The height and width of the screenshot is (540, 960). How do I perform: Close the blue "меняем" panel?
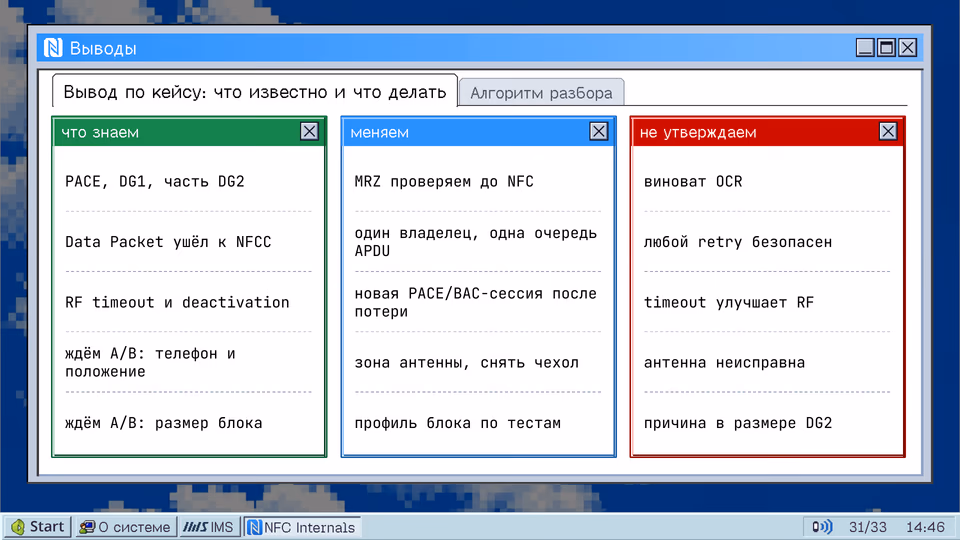tap(598, 131)
